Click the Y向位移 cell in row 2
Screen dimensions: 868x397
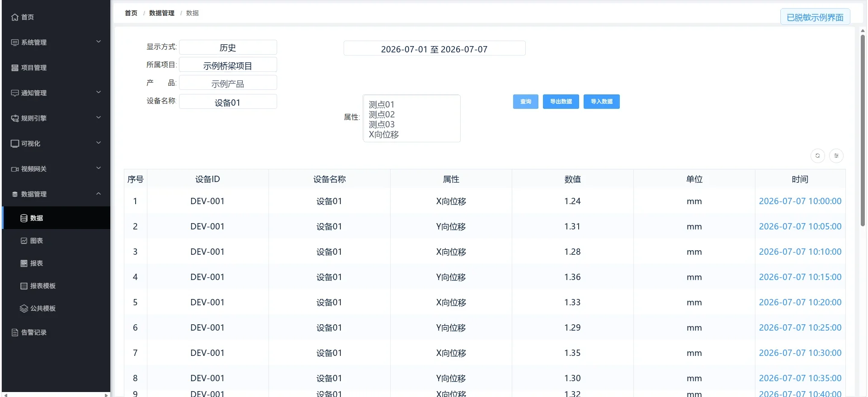(451, 226)
